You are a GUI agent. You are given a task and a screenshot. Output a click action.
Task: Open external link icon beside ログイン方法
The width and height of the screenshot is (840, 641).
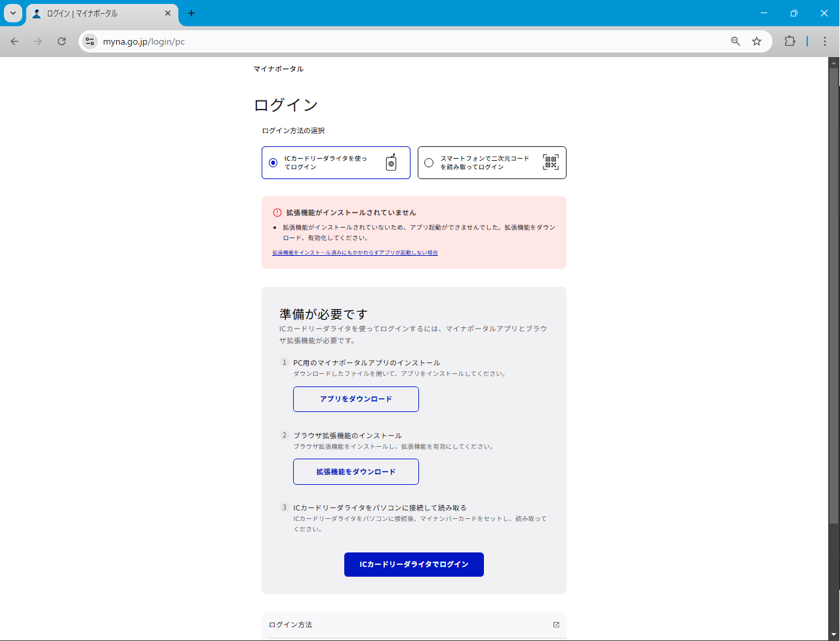[556, 625]
